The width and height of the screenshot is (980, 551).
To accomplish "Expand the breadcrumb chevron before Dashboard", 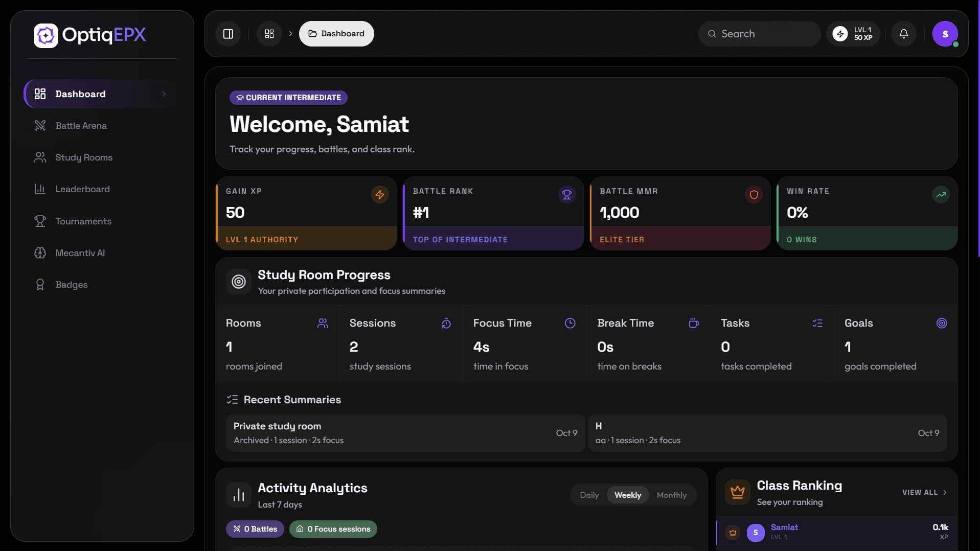I will (x=290, y=34).
